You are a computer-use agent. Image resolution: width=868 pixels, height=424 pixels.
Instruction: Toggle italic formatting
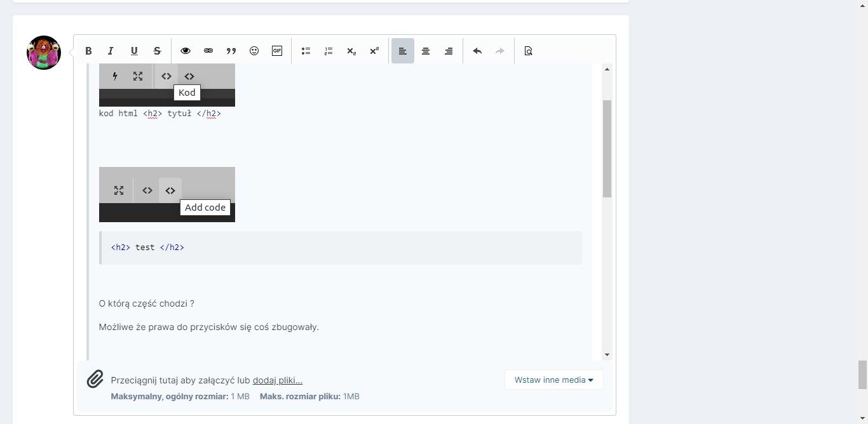point(111,51)
